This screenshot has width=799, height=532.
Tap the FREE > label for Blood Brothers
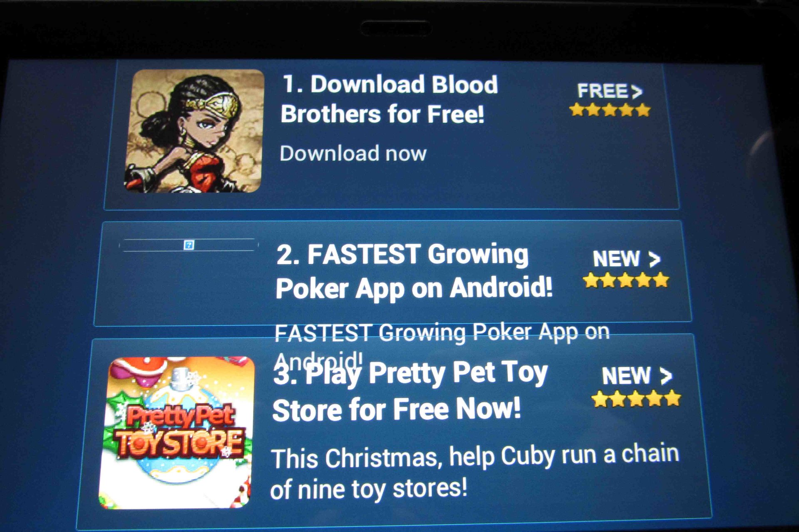pyautogui.click(x=610, y=91)
